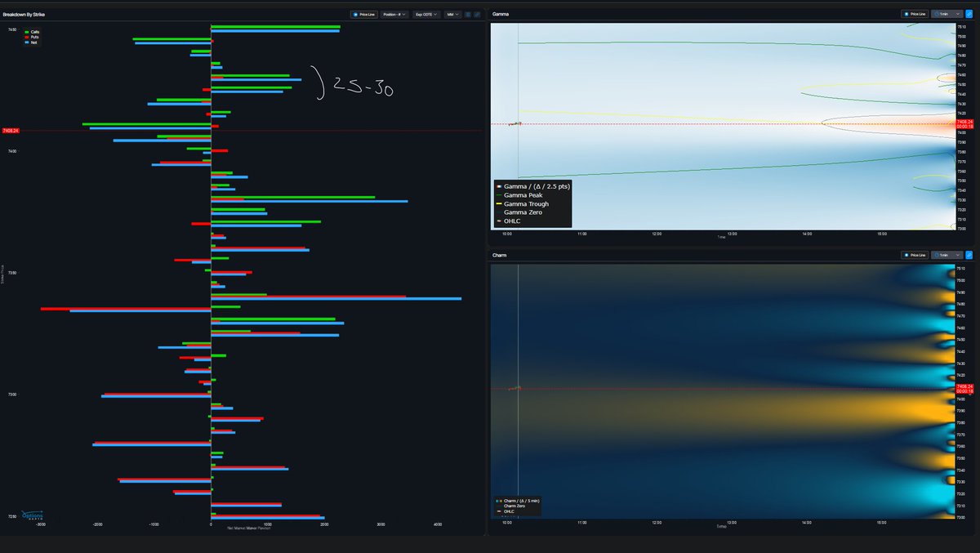Click the 7350 strike label in Breakdown chart
This screenshot has height=553, width=980.
pos(13,274)
